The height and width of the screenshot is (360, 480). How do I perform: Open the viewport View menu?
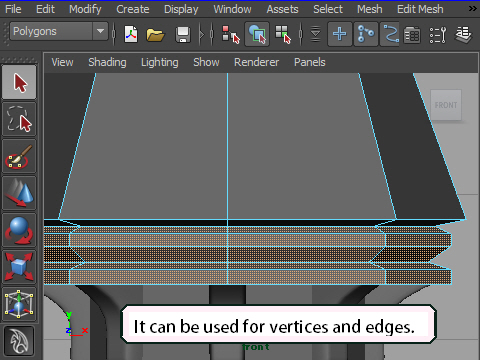[62, 62]
